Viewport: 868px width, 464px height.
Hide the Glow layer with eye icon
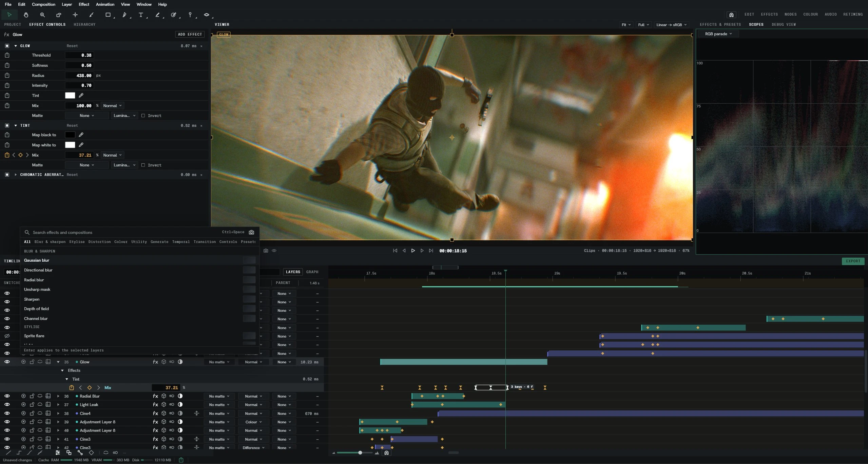(7, 362)
